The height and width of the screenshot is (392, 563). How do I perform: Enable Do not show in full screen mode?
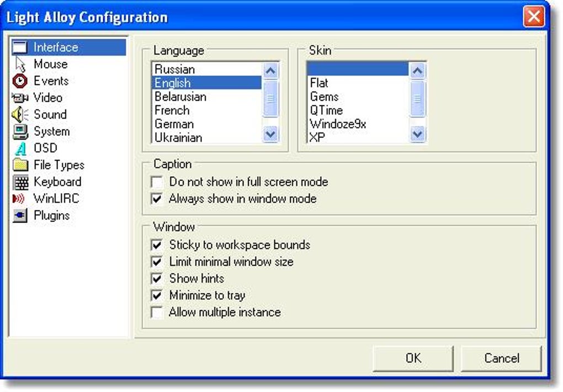click(158, 182)
